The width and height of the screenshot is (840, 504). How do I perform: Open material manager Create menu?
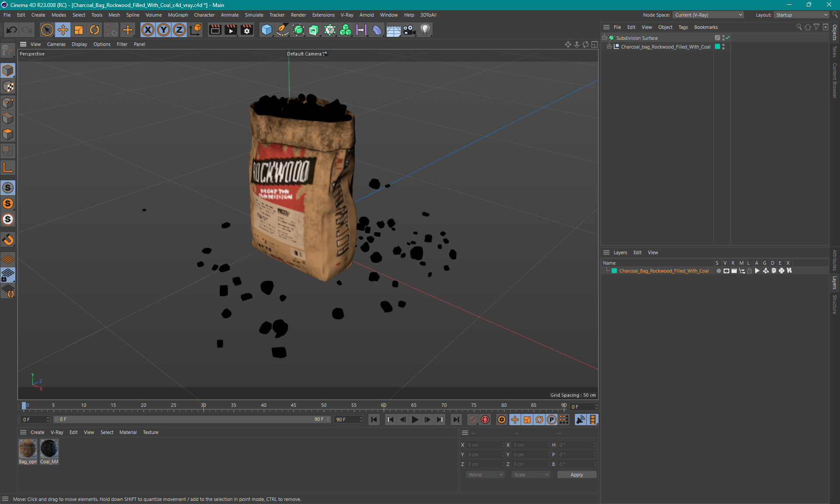37,432
